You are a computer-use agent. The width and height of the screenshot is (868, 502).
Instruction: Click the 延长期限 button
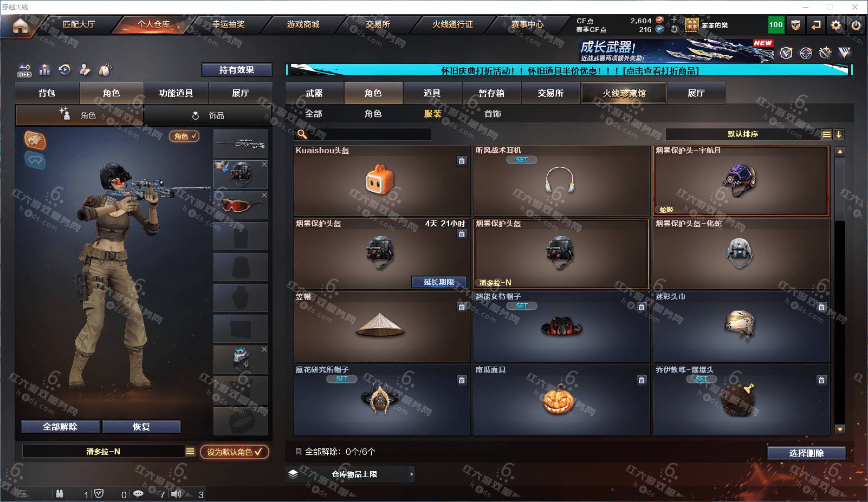[x=439, y=282]
